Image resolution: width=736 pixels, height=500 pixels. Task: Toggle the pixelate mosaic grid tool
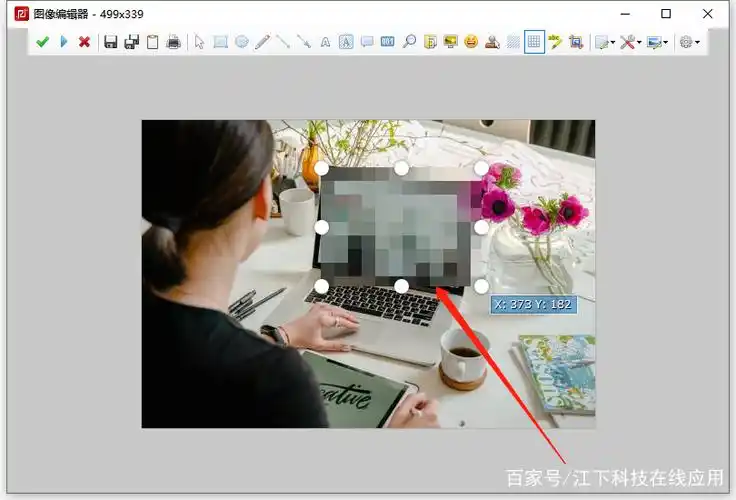(x=534, y=42)
